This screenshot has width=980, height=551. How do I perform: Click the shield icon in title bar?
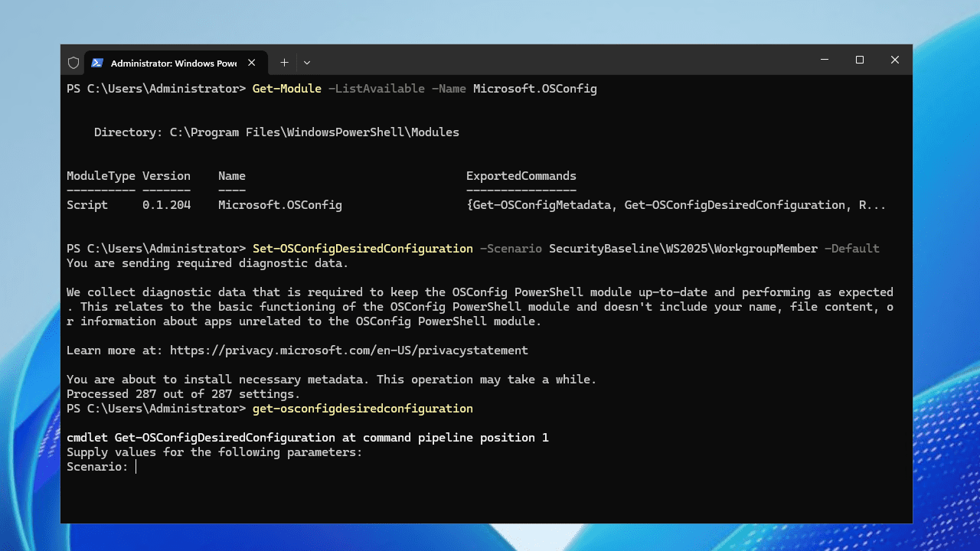pos(73,63)
